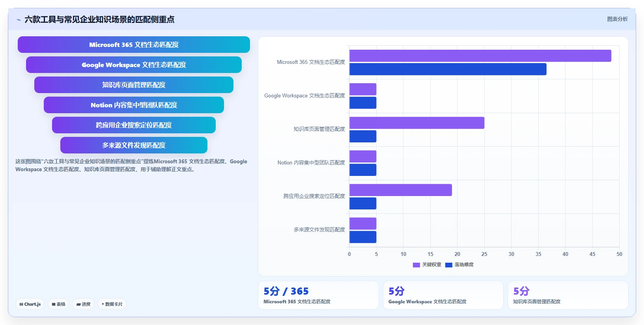This screenshot has height=325, width=644.
Task: Click the small icon beside the chart title
Action: [x=19, y=19]
